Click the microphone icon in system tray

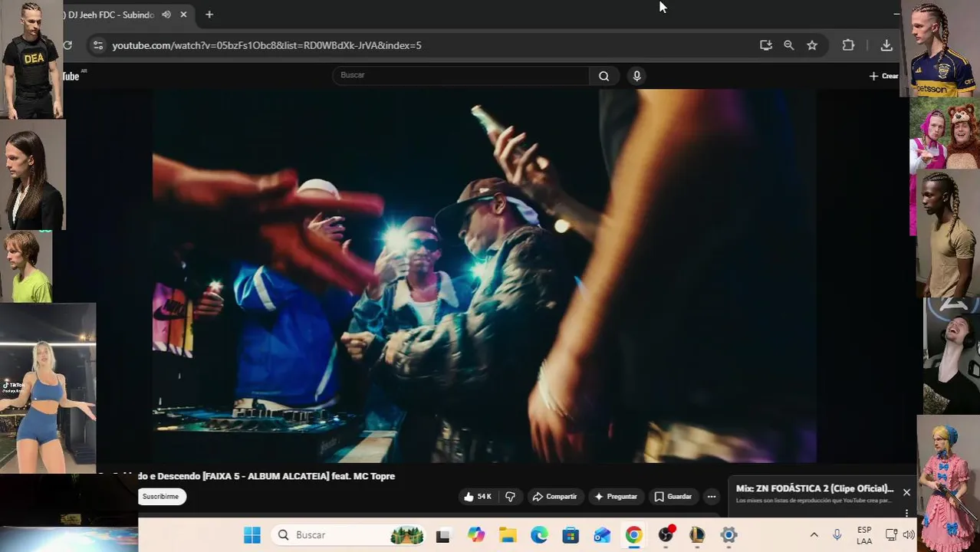(x=837, y=535)
